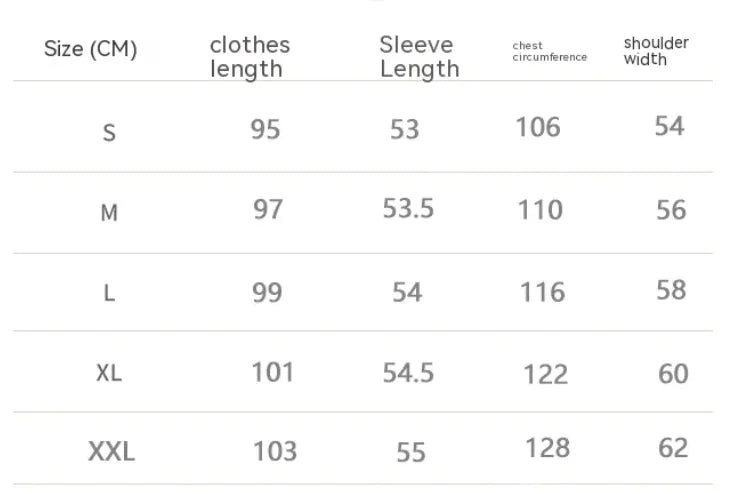Click the L size row label
747x493 pixels.
109,294
